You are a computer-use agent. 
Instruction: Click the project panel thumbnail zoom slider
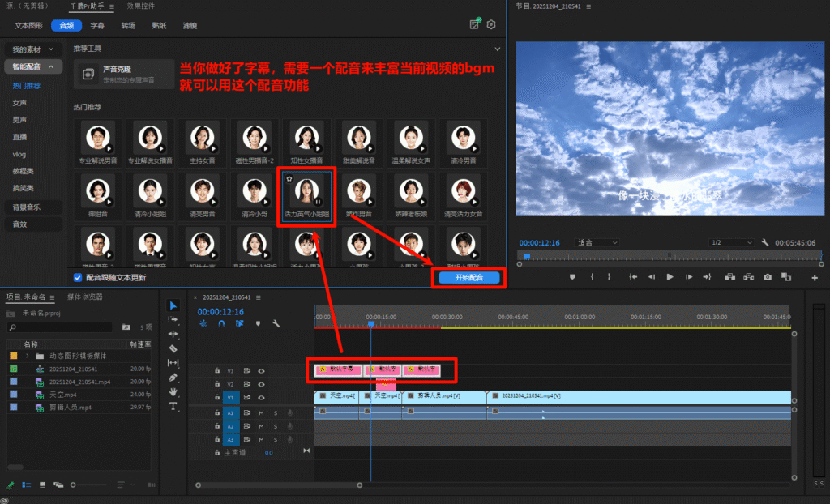coord(89,485)
